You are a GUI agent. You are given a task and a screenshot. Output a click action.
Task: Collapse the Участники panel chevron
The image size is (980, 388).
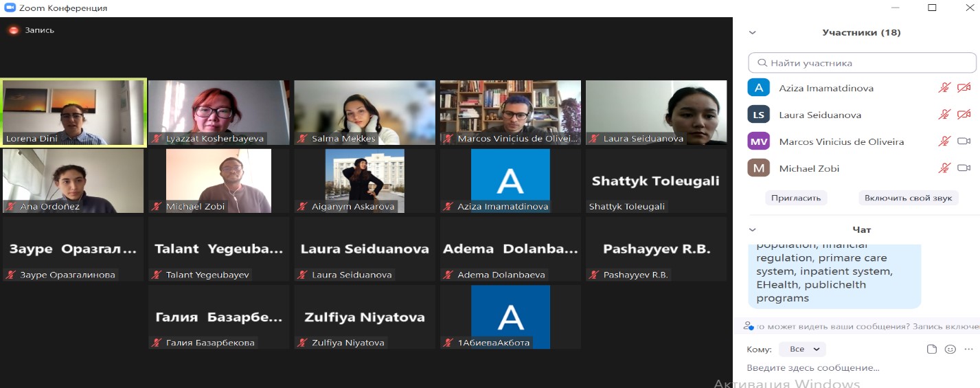[x=753, y=32]
